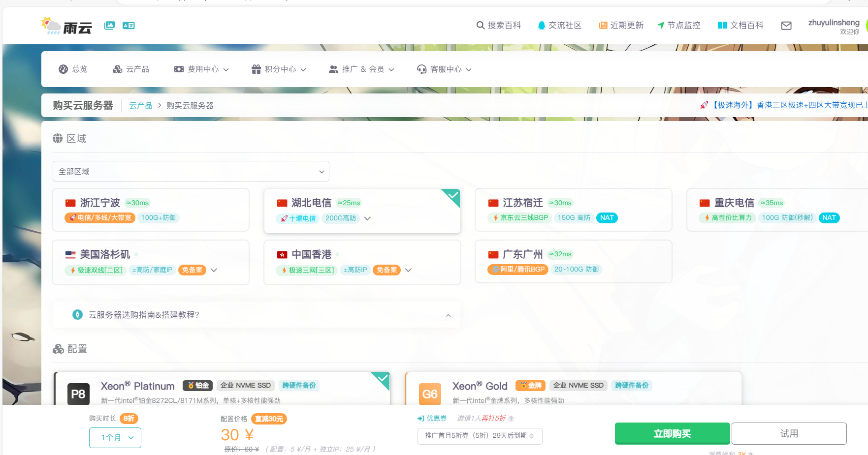Click the translate icon beside the logo
Viewport: 868px width, 455px height.
[x=128, y=25]
